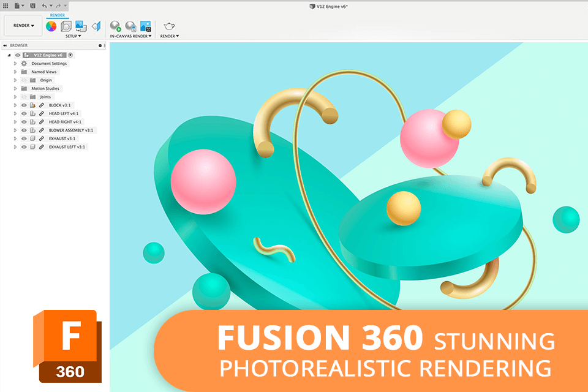Collapse the Browser panel with double arrows
588x392 pixels.
(x=5, y=45)
